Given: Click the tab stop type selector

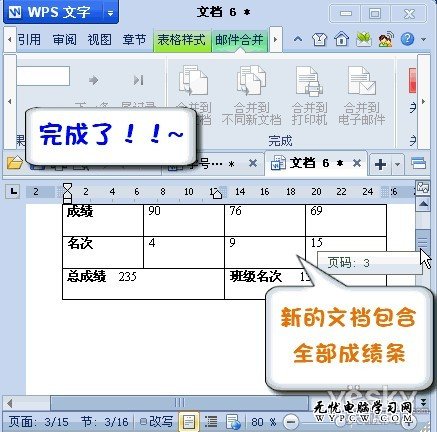Looking at the screenshot, I should (13, 192).
